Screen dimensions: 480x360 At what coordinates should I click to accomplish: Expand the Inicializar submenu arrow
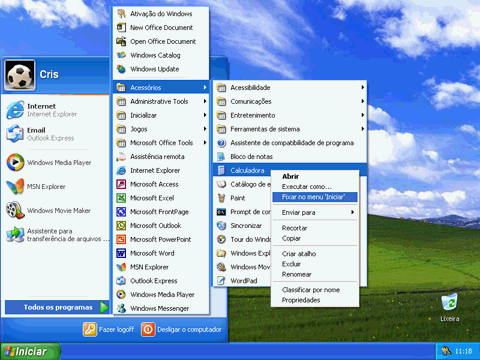click(205, 115)
